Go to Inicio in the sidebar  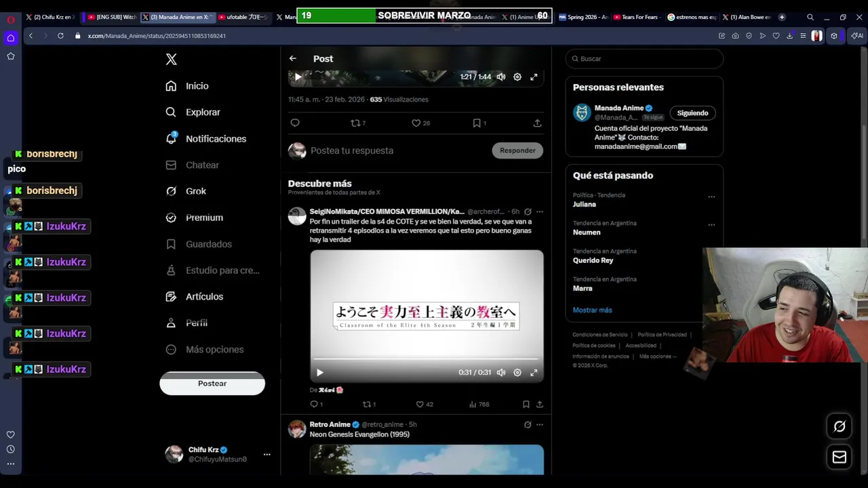[188, 86]
